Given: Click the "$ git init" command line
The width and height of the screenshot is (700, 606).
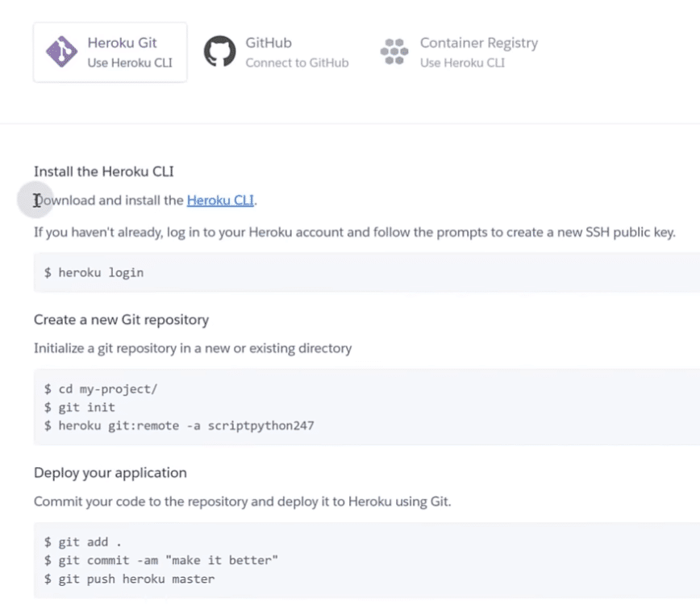Looking at the screenshot, I should [80, 407].
